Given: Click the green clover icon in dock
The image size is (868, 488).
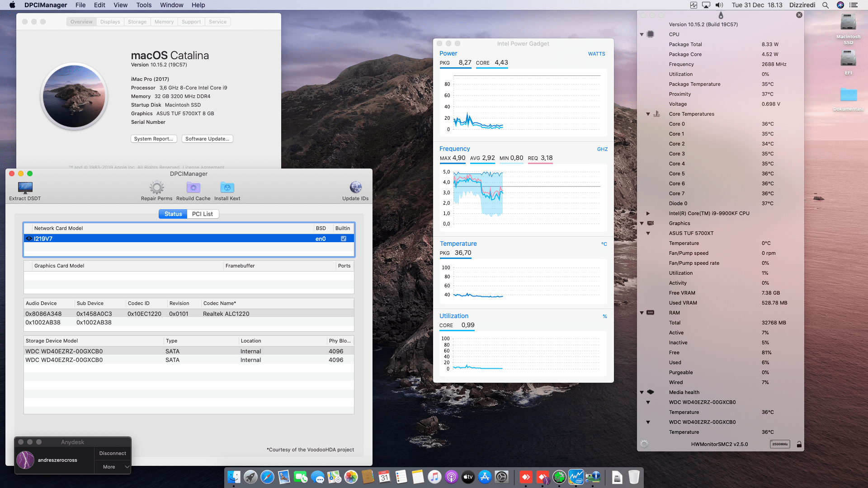Looking at the screenshot, I should pos(559,477).
